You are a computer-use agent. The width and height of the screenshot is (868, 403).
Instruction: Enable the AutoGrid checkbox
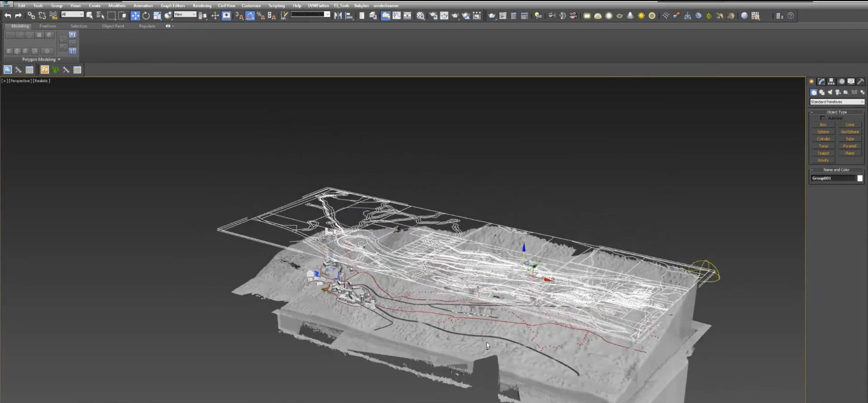click(x=823, y=118)
